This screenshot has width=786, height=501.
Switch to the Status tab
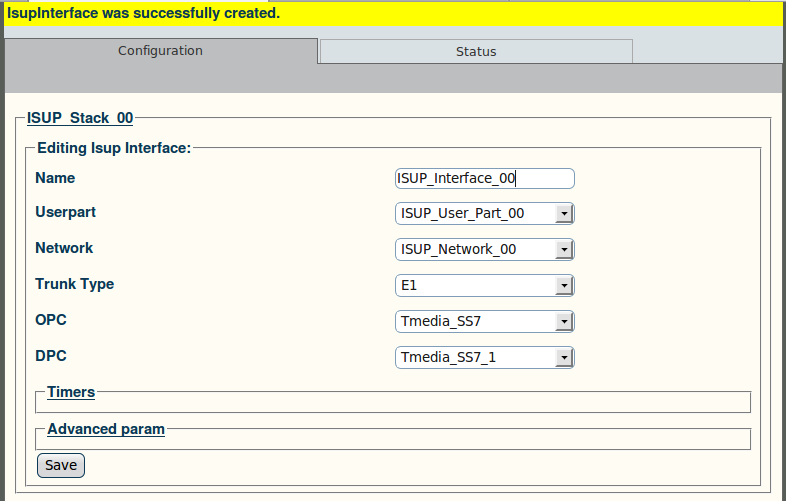(x=476, y=52)
